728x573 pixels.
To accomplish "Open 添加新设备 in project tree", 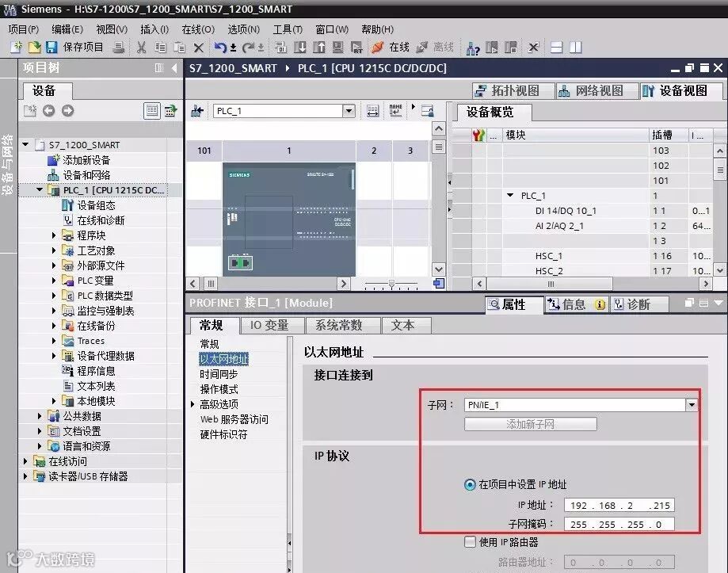I will click(x=86, y=160).
